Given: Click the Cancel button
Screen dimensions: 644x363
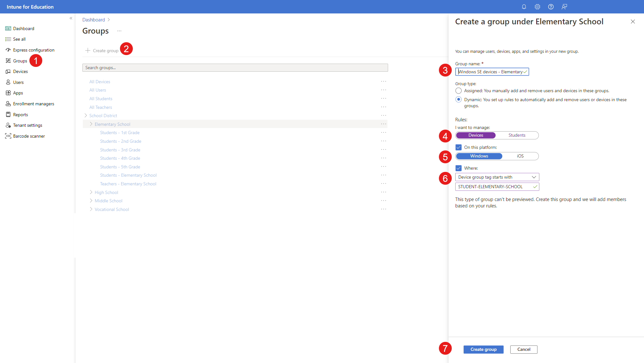Looking at the screenshot, I should (523, 349).
